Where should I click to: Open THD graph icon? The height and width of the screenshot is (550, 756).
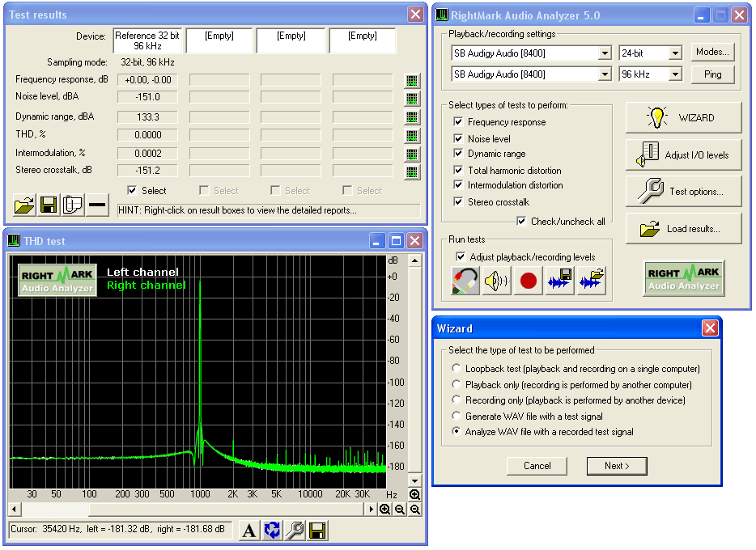[x=412, y=136]
